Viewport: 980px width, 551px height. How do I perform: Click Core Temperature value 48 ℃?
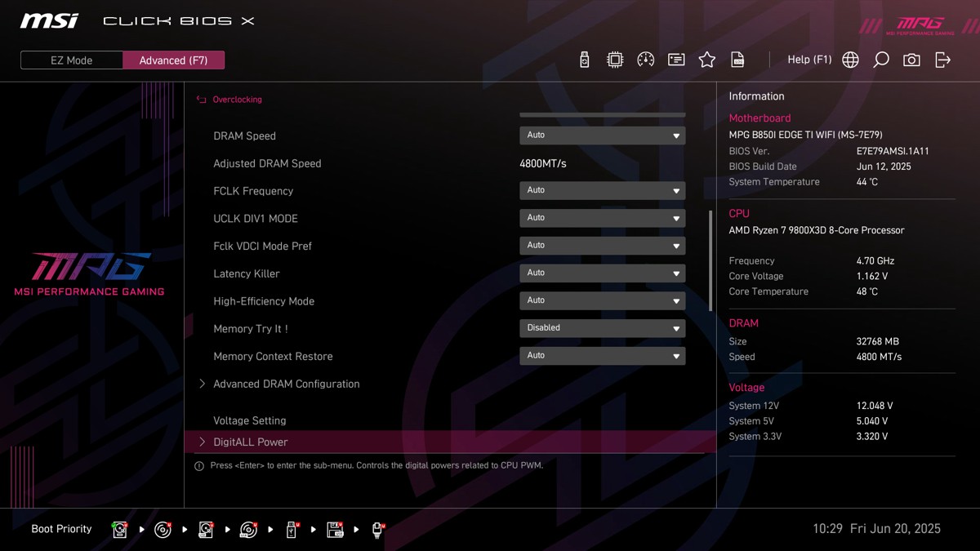click(867, 291)
